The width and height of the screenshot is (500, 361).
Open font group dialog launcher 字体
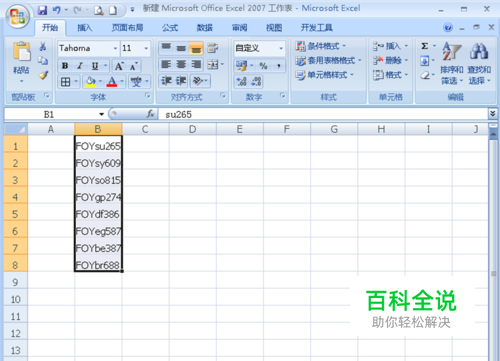pos(147,96)
